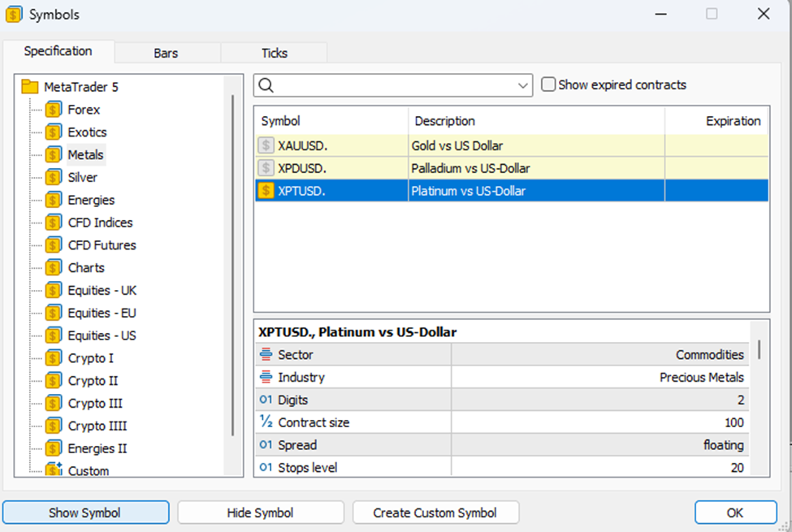Select the Energies II tree label
The width and height of the screenshot is (792, 532).
pyautogui.click(x=97, y=448)
